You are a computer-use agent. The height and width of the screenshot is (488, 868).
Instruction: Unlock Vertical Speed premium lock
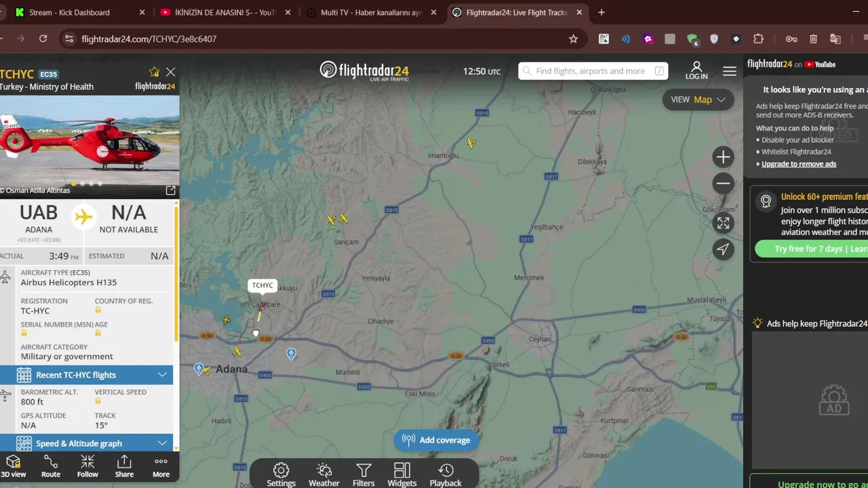(x=98, y=401)
